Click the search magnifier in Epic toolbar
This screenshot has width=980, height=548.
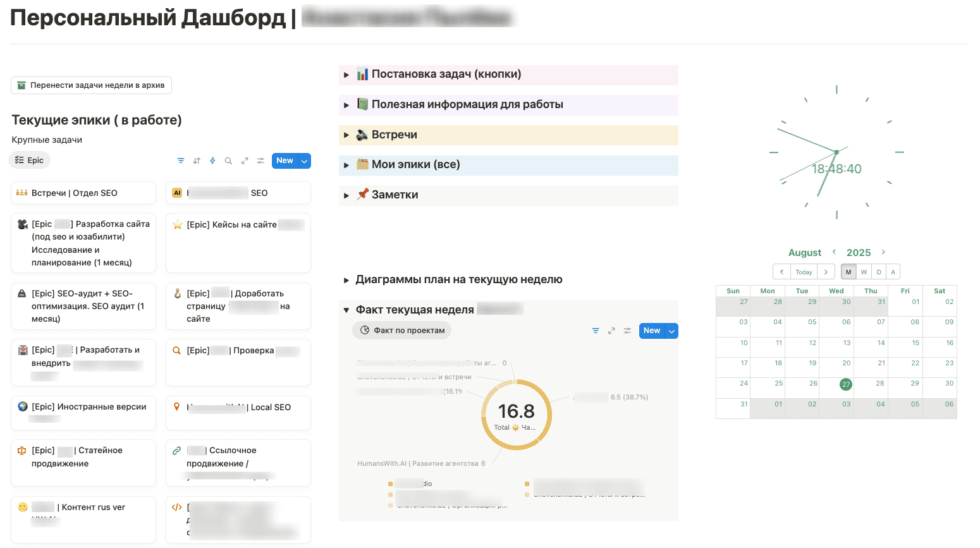tap(228, 161)
